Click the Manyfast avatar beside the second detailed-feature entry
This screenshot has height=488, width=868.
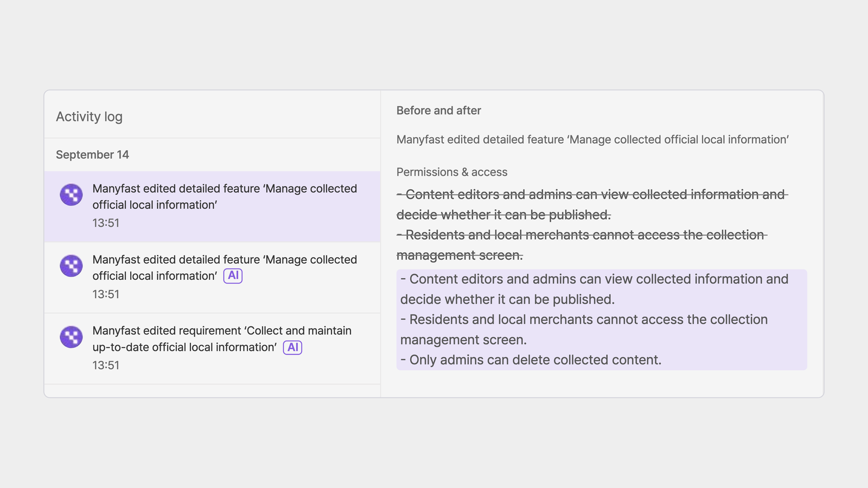click(x=71, y=266)
